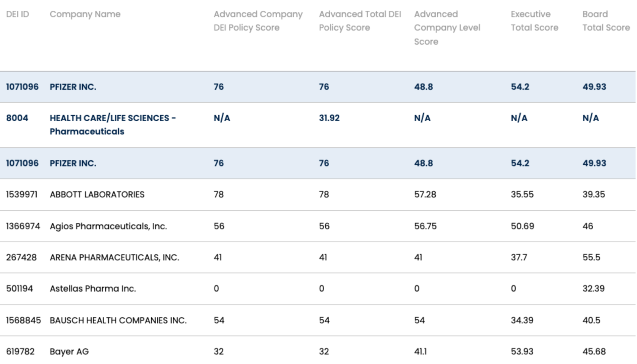Click DEI ID 1539971
The width and height of the screenshot is (637, 364).
tap(22, 195)
